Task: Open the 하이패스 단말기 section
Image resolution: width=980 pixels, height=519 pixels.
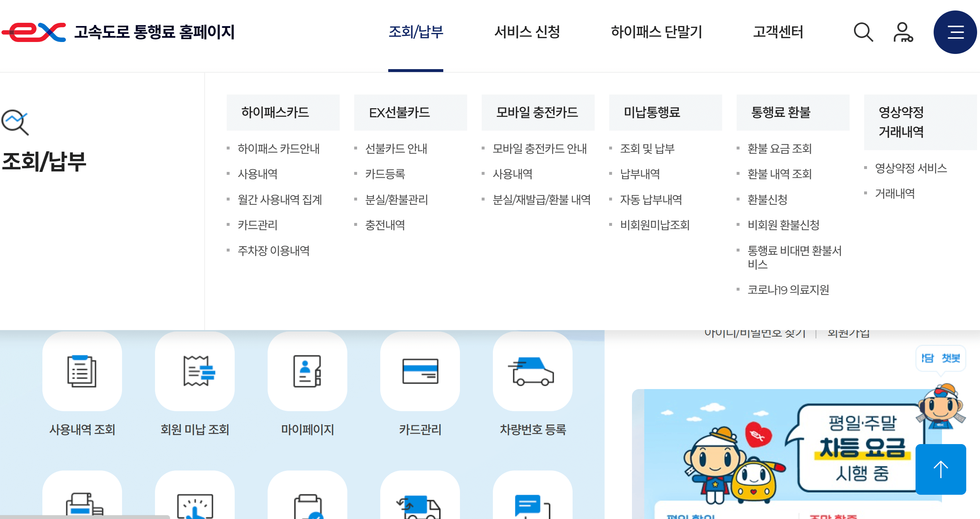Action: pyautogui.click(x=656, y=33)
